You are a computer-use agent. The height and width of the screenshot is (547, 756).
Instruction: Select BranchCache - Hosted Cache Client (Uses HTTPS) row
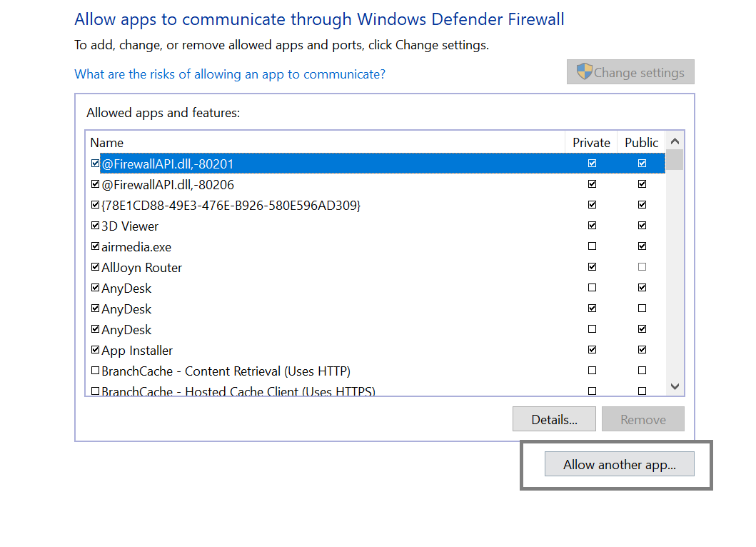coord(376,388)
